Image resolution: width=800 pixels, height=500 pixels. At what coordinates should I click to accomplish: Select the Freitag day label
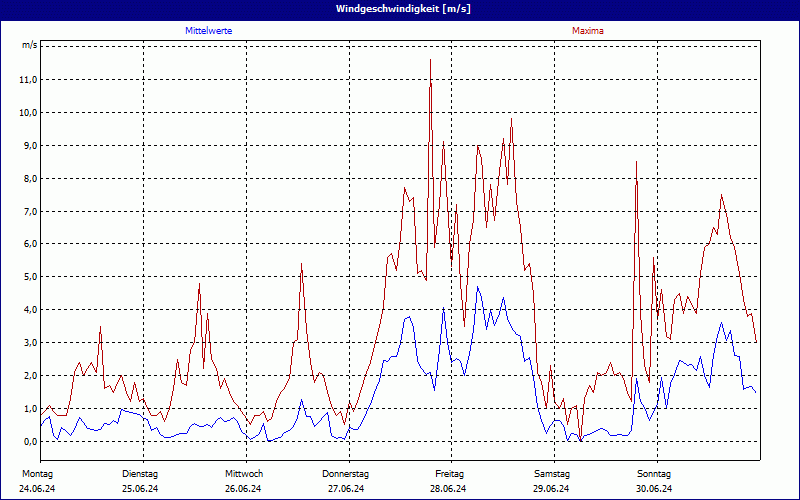coord(449,473)
